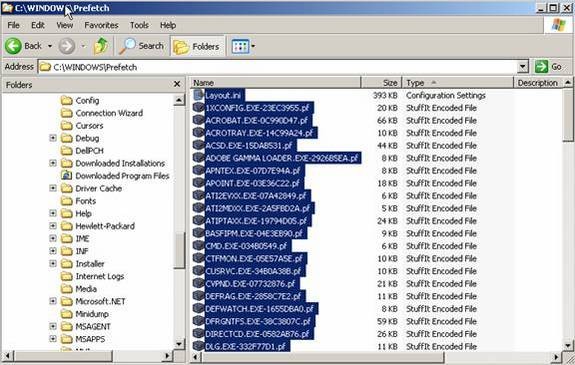Select the Cursors folder icon
575x365 pixels.
tap(66, 125)
